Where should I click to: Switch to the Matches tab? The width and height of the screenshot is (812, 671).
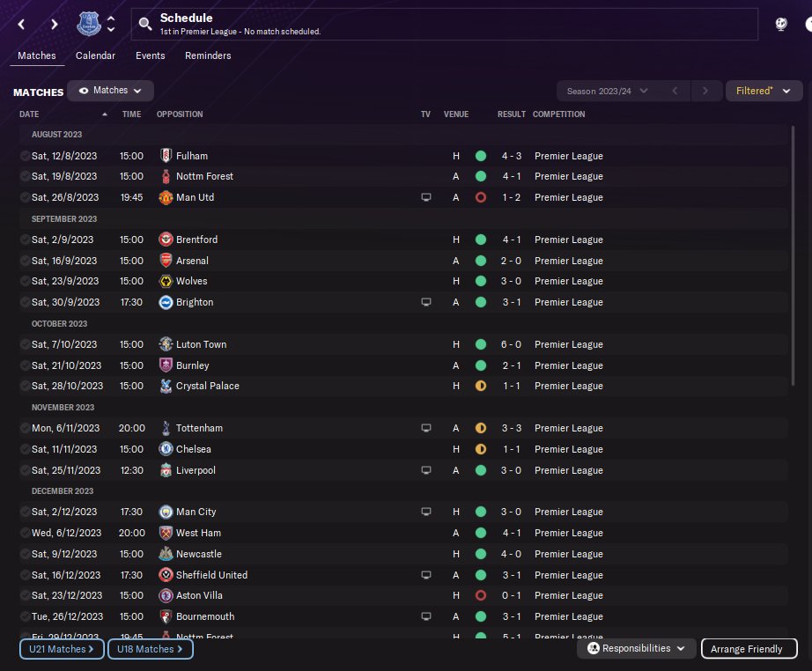pos(37,55)
